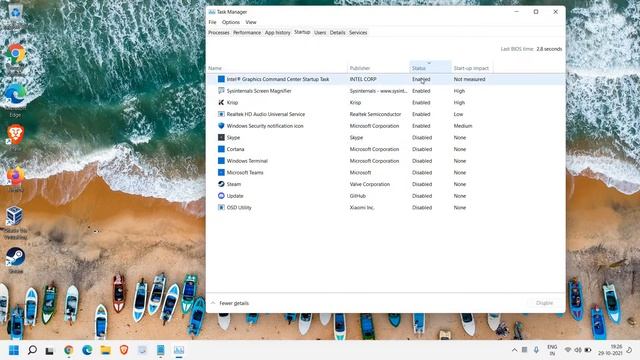Image resolution: width=640 pixels, height=360 pixels.
Task: Click the taskbar volume icon
Action: 578,350
